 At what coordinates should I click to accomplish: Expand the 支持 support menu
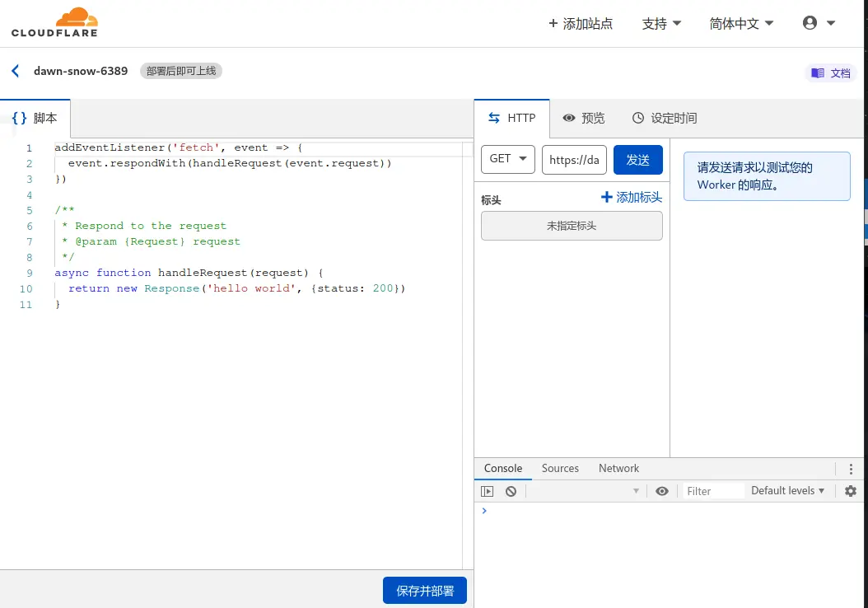click(661, 24)
